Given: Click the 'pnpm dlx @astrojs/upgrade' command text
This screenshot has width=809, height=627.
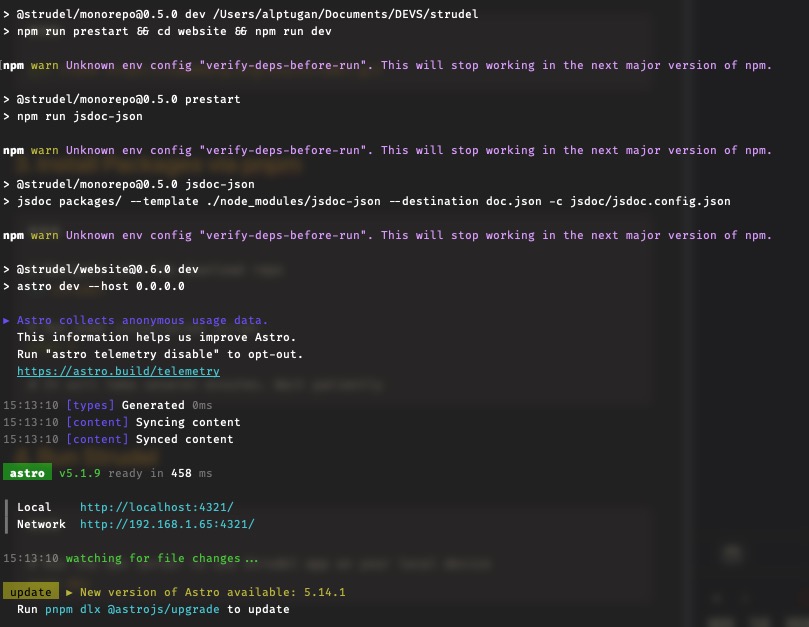Looking at the screenshot, I should pos(132,609).
